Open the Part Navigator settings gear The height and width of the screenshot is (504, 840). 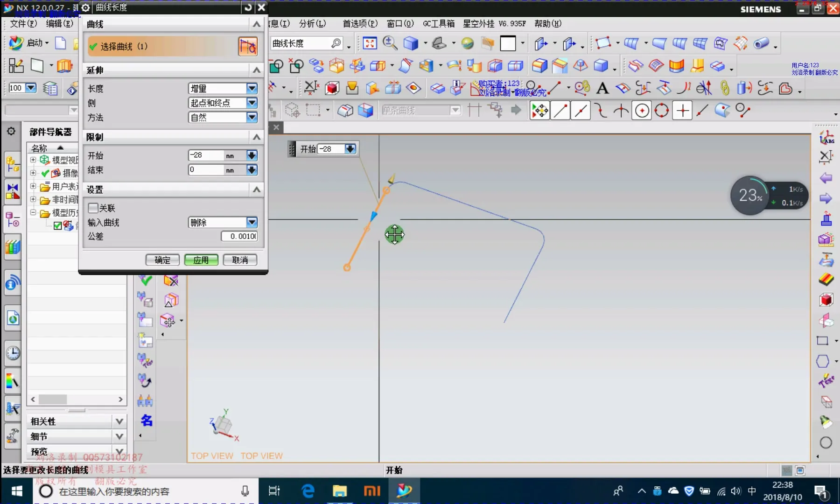[x=11, y=132]
